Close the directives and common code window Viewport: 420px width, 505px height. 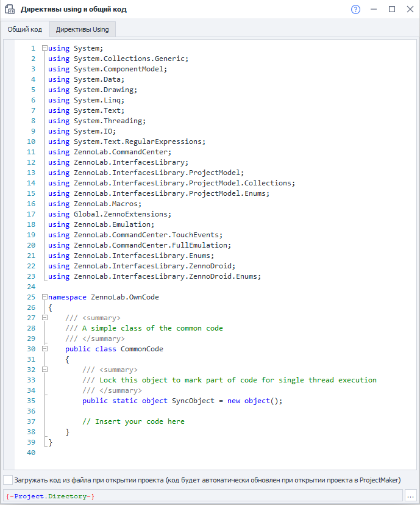point(409,10)
